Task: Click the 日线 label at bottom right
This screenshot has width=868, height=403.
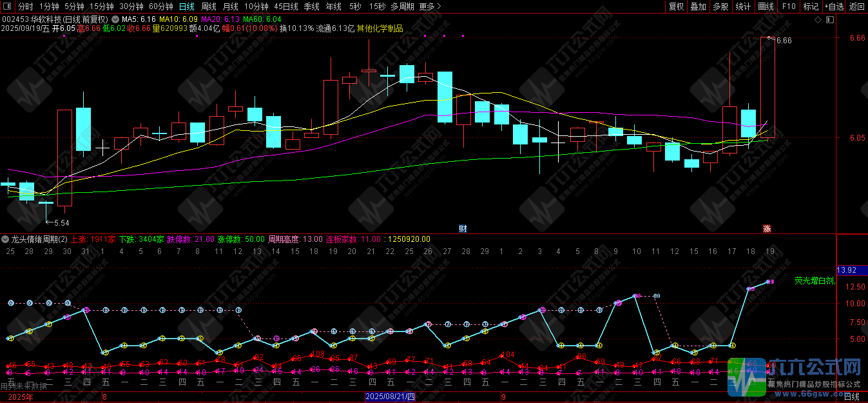Action: pyautogui.click(x=852, y=397)
